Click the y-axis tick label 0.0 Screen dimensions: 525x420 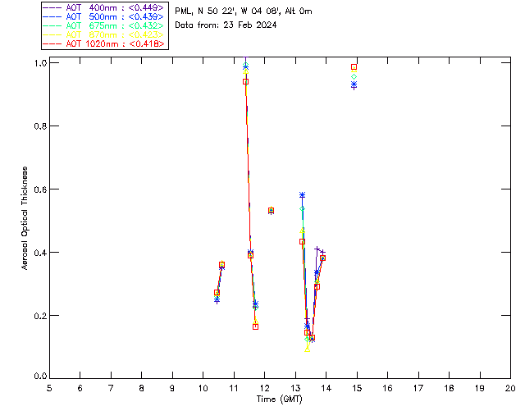point(40,376)
